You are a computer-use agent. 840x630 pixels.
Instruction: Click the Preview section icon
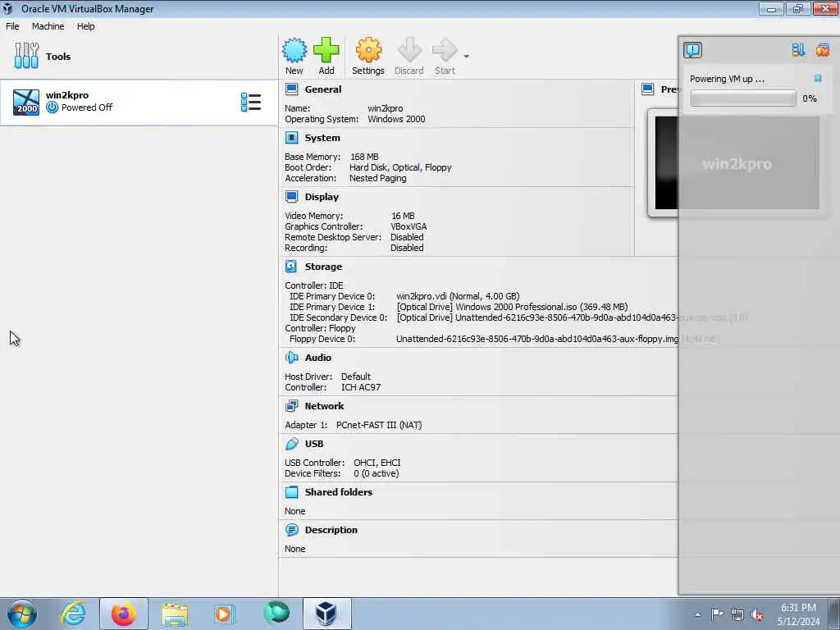click(x=648, y=89)
